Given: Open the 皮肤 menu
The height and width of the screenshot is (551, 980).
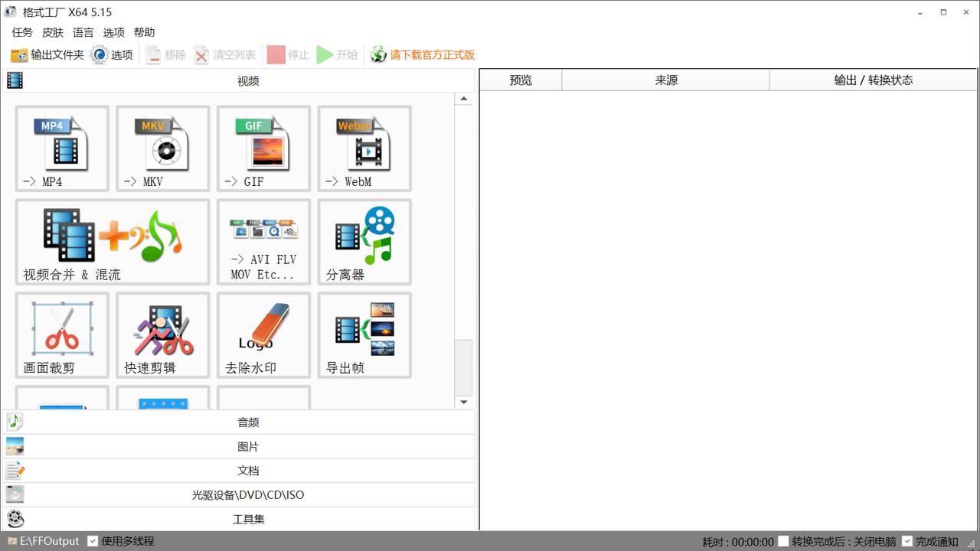Looking at the screenshot, I should click(53, 32).
